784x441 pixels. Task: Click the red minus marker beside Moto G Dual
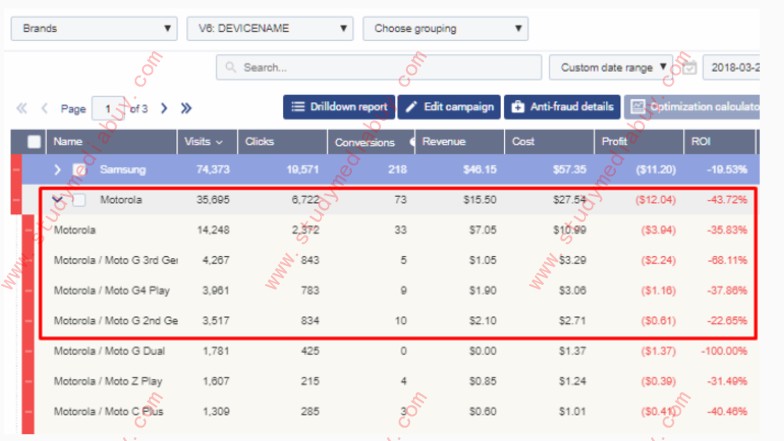[x=28, y=351]
